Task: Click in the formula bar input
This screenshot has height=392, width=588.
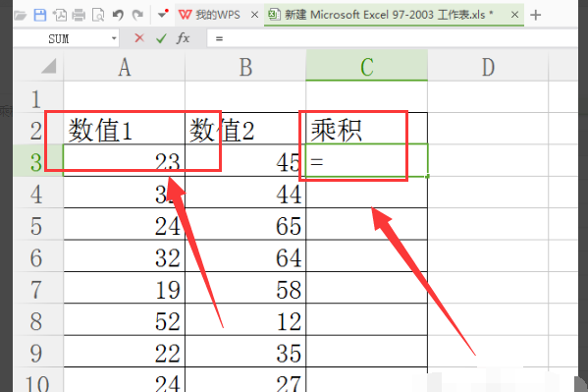Action: [x=392, y=38]
